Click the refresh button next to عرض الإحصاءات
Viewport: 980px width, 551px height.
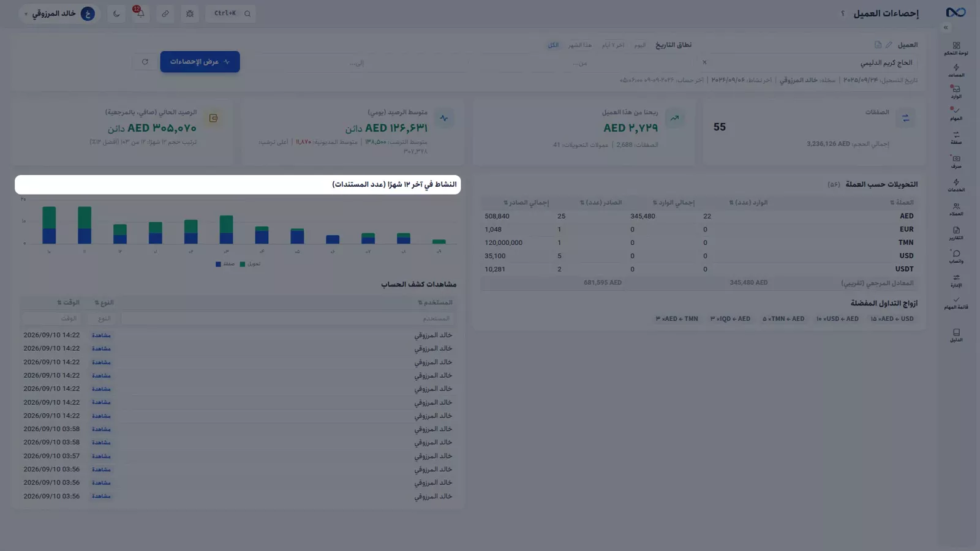(145, 62)
